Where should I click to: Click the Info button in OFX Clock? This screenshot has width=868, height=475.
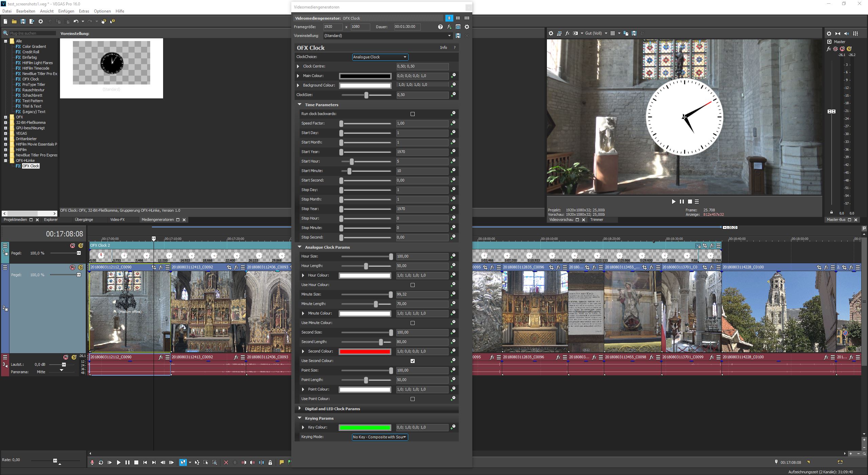point(443,47)
